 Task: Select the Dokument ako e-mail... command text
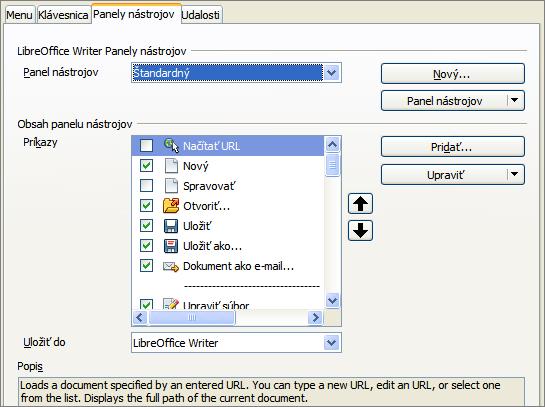point(238,267)
